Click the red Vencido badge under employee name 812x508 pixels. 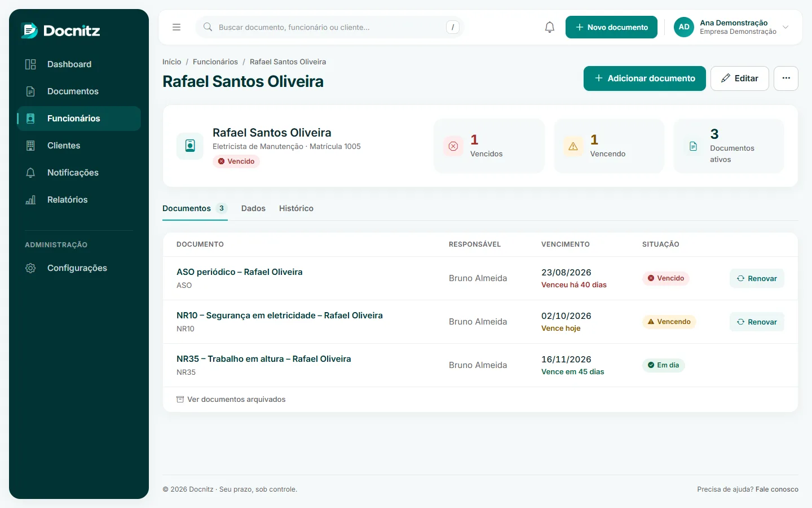coord(236,161)
